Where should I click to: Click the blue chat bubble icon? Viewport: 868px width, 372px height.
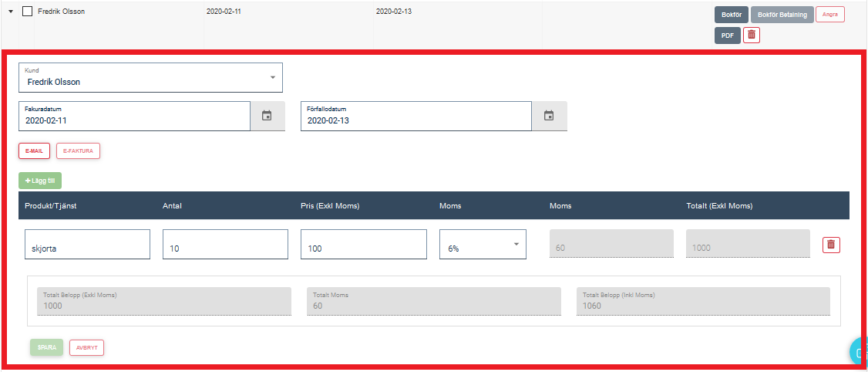pos(860,351)
